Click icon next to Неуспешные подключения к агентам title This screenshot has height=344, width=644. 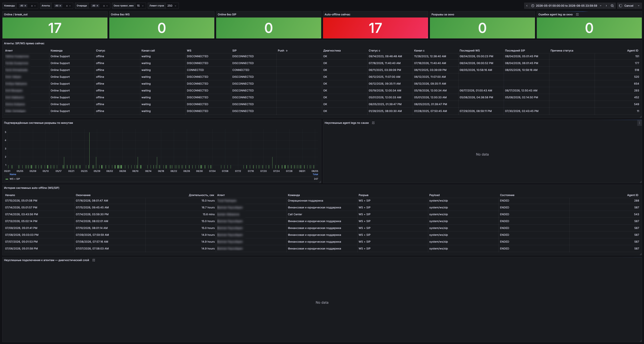pos(94,260)
